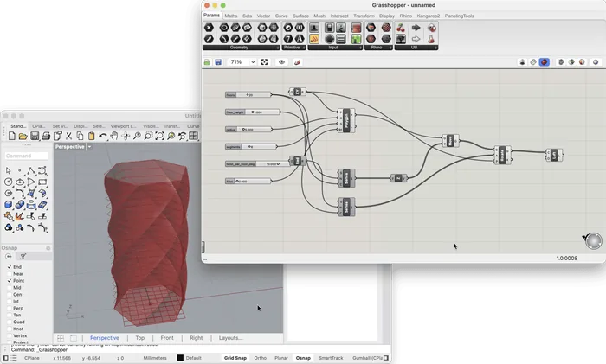This screenshot has height=364, width=606.
Task: Select the Polyline tool in Rhino sidebar
Action: 31,170
